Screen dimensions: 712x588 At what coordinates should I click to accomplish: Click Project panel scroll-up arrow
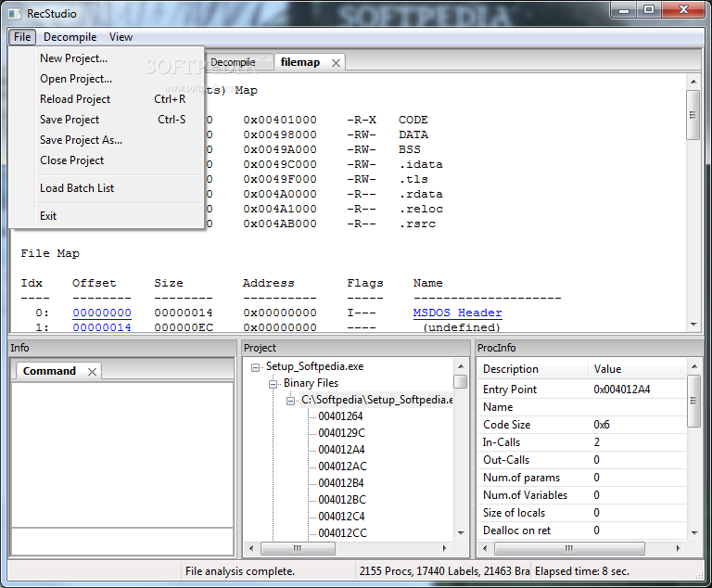pyautogui.click(x=461, y=366)
